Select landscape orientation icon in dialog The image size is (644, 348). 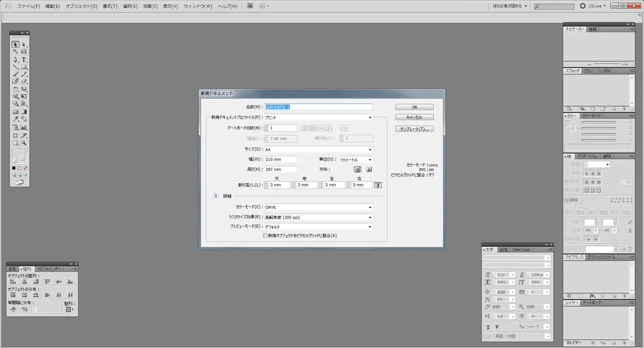click(368, 170)
